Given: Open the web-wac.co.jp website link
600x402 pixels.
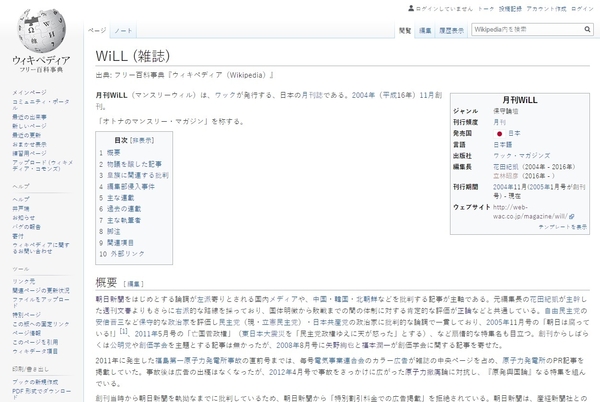Looking at the screenshot, I should click(x=530, y=212).
